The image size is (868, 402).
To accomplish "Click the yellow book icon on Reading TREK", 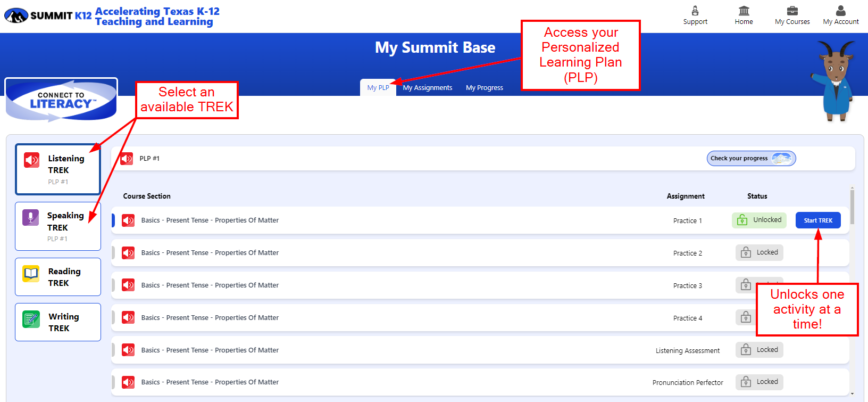I will (31, 274).
